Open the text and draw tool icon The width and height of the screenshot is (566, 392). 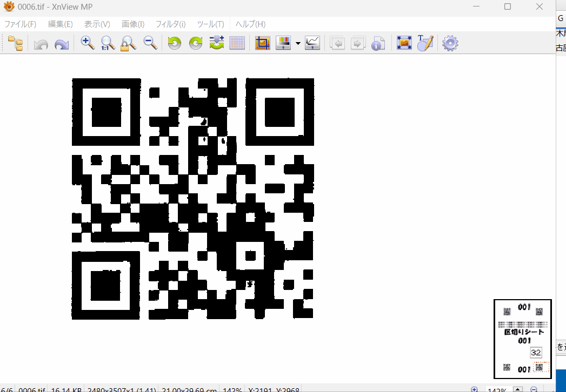[x=425, y=43]
